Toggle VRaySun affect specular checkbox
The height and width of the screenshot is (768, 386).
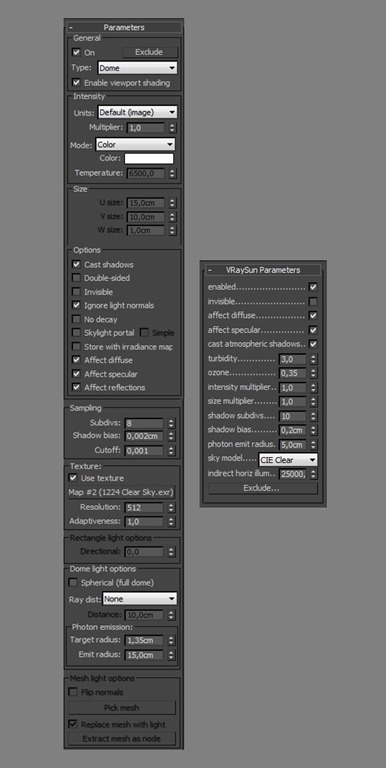tap(314, 330)
